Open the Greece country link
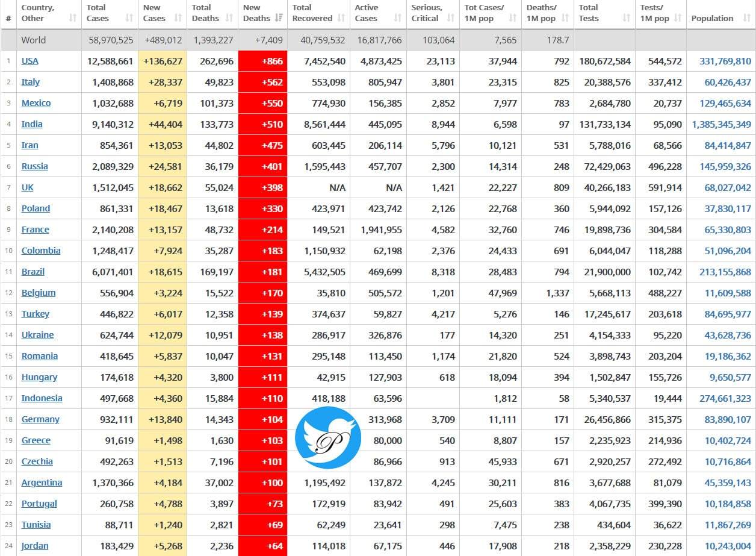The width and height of the screenshot is (756, 556). coord(36,440)
